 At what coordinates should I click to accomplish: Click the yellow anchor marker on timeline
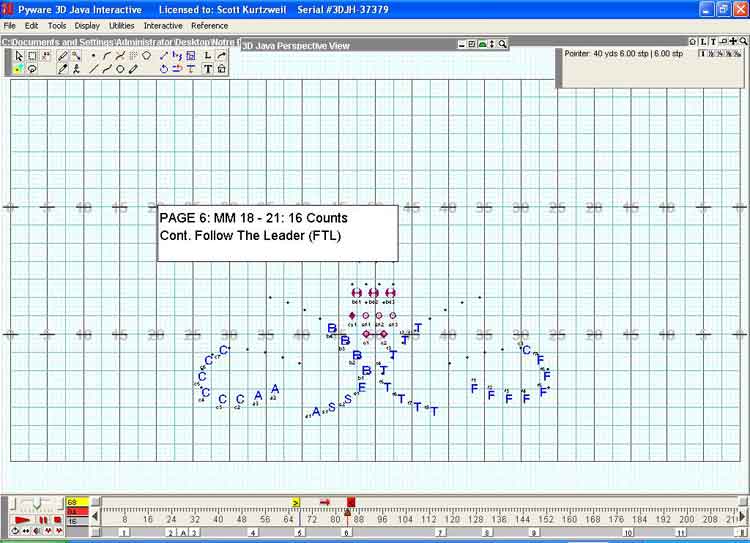(x=296, y=502)
